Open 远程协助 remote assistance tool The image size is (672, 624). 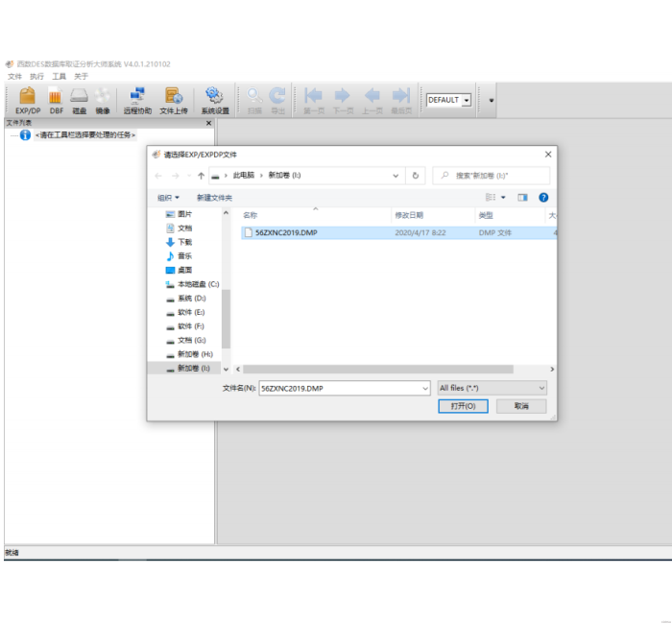tap(137, 101)
